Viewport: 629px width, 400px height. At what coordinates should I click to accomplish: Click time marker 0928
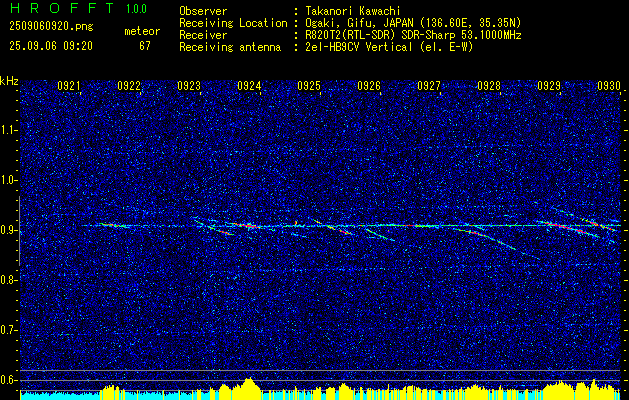(x=489, y=85)
